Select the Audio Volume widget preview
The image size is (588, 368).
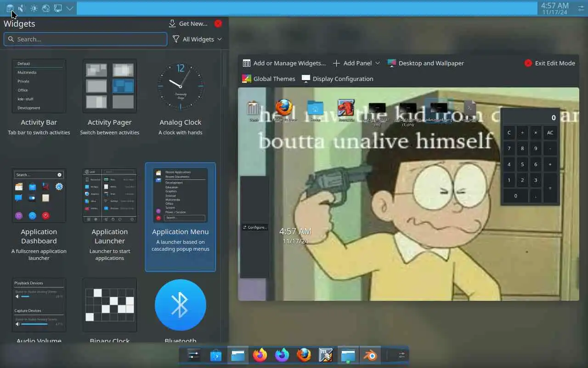click(x=39, y=305)
